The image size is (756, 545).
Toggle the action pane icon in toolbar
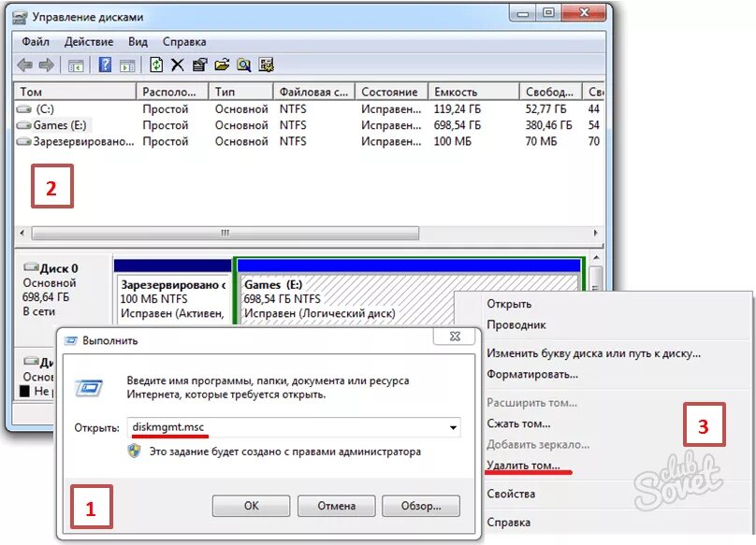click(x=127, y=65)
